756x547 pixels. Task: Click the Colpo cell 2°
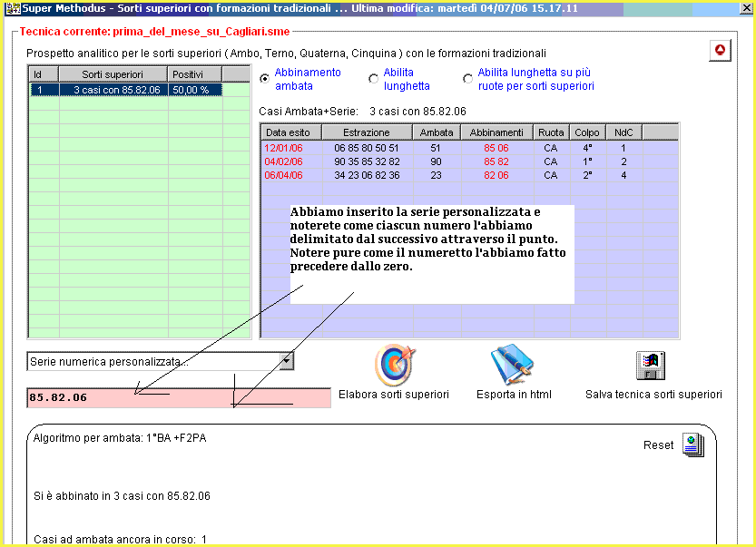pyautogui.click(x=587, y=175)
